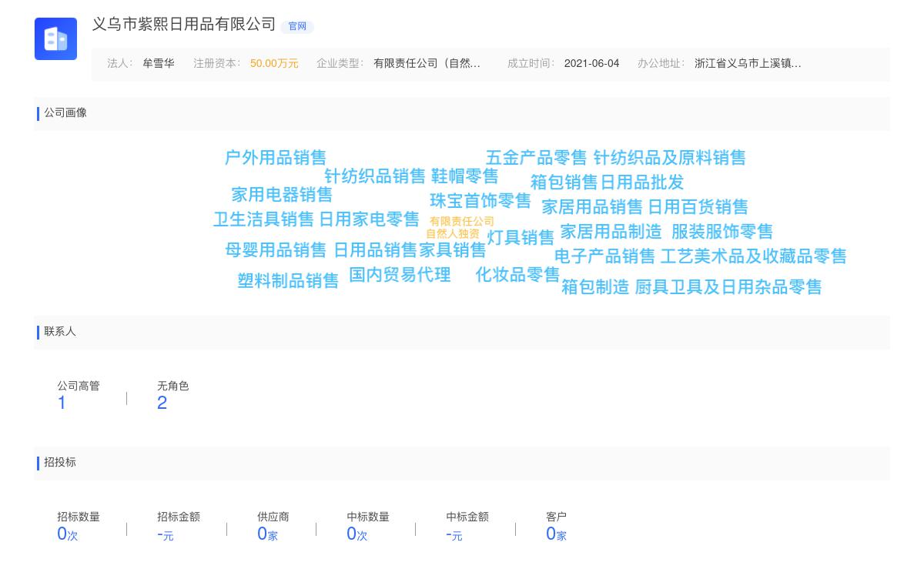
Task: Click 客户 value 0家
Action: [x=556, y=534]
